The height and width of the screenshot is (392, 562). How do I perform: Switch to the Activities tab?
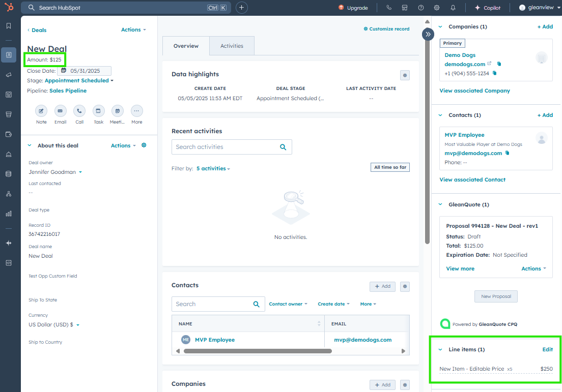click(x=232, y=46)
